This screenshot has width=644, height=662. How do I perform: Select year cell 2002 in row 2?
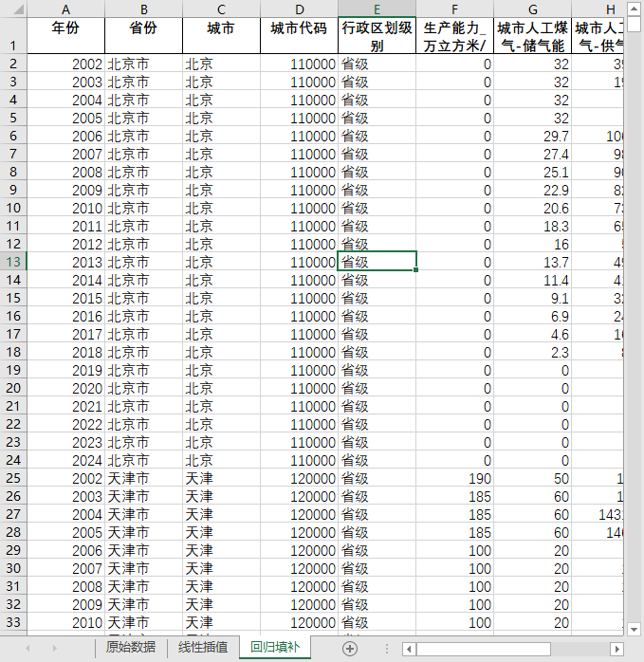point(65,64)
